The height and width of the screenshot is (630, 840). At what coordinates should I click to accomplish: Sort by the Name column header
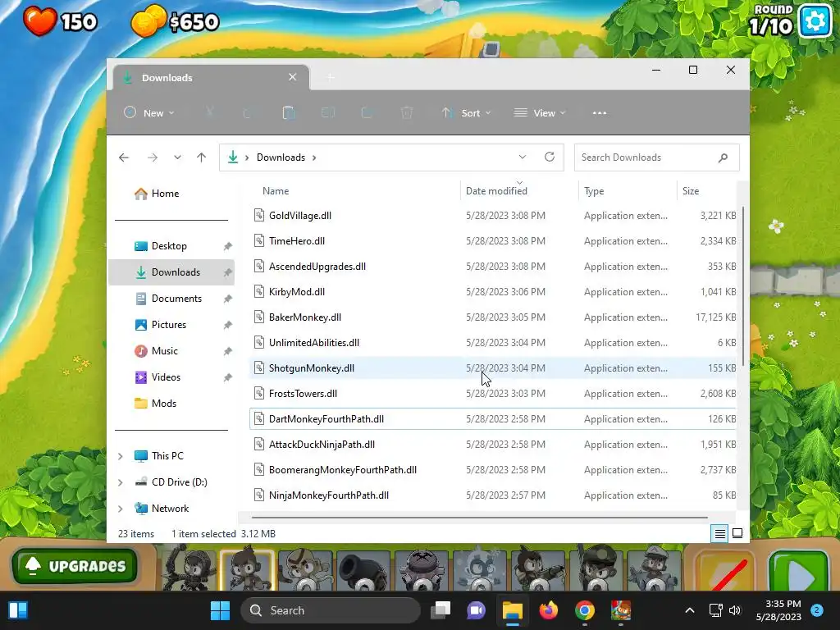[276, 191]
